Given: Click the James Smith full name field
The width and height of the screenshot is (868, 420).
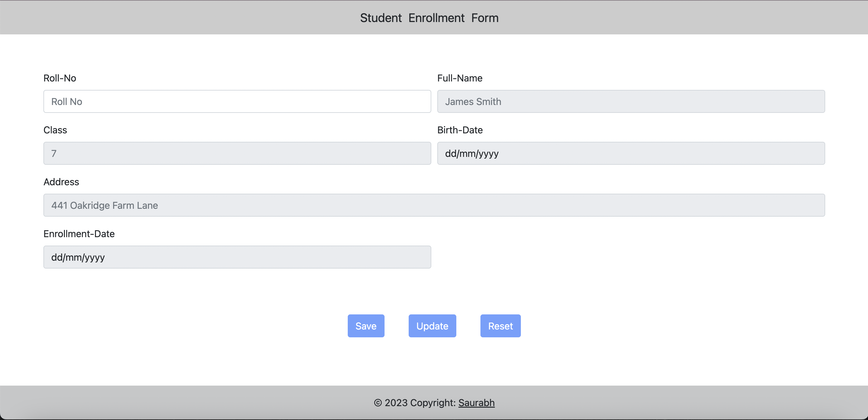Looking at the screenshot, I should click(630, 101).
